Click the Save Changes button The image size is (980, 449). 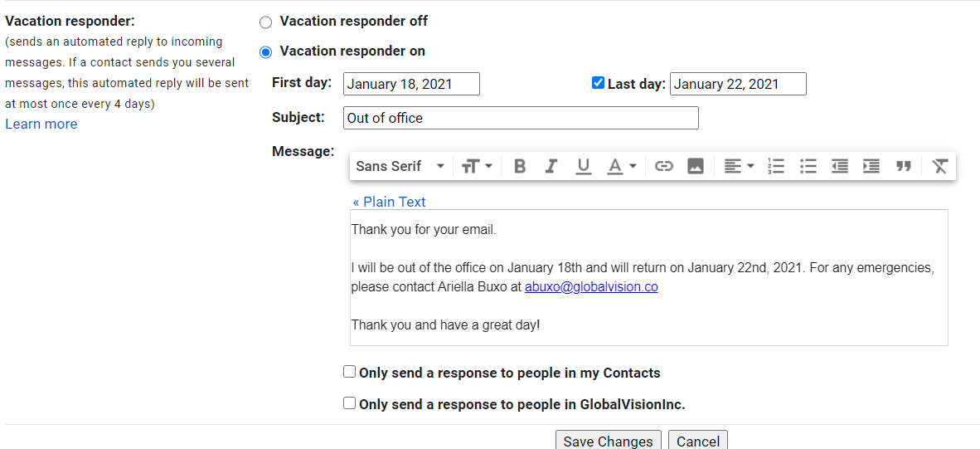coord(608,441)
